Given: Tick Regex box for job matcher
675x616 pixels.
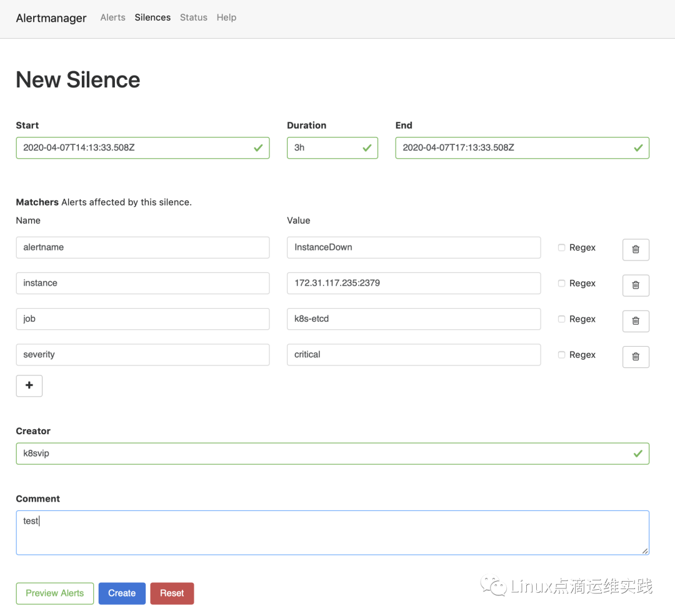Looking at the screenshot, I should [x=561, y=319].
